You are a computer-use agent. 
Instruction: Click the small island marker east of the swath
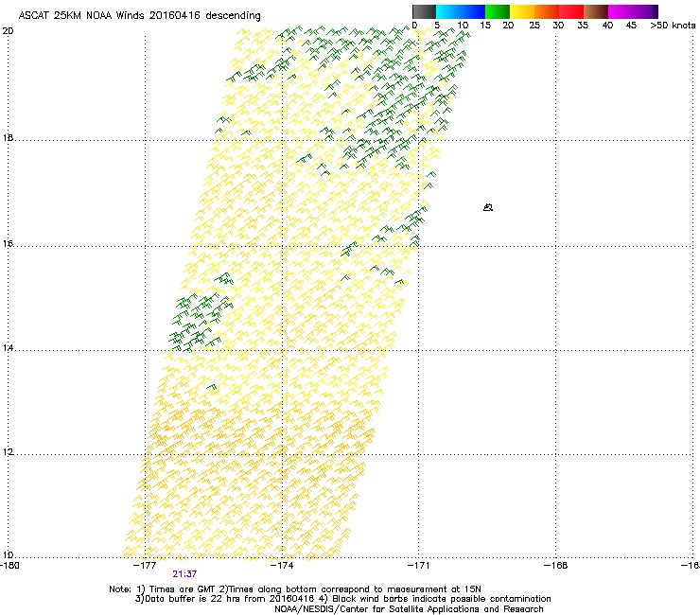(488, 207)
